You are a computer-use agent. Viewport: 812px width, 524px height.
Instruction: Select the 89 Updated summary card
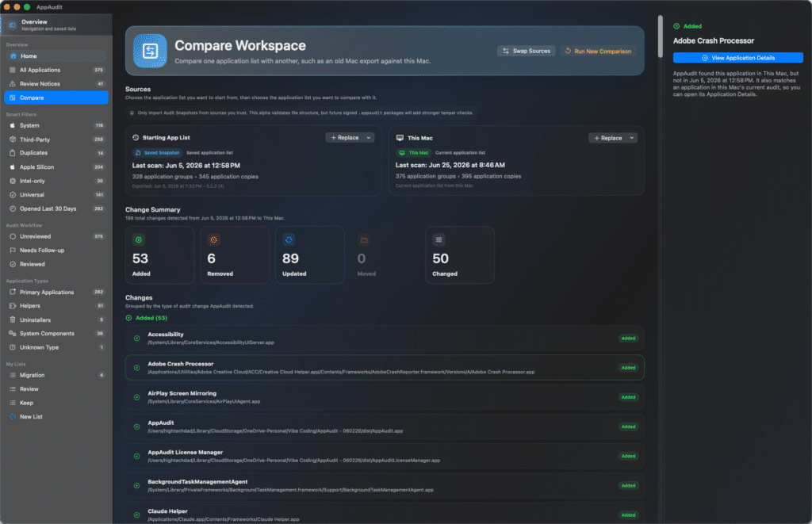310,254
